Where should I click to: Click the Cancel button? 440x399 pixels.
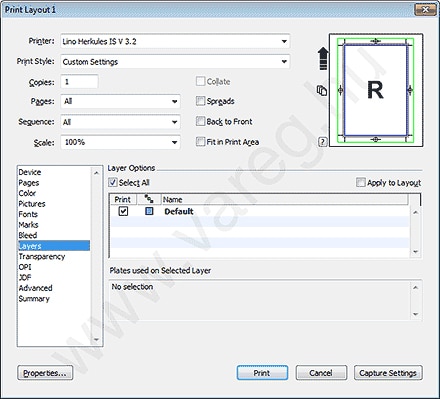(321, 373)
